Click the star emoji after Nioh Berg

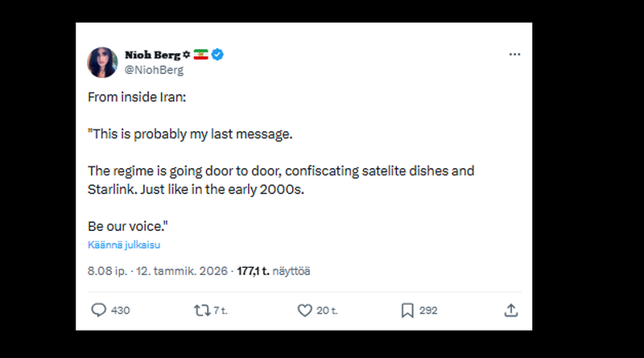187,55
